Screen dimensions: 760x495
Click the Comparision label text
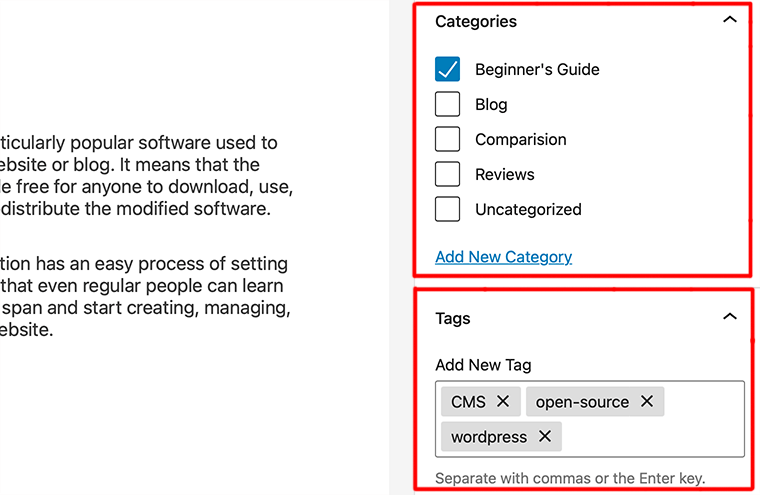click(x=521, y=140)
